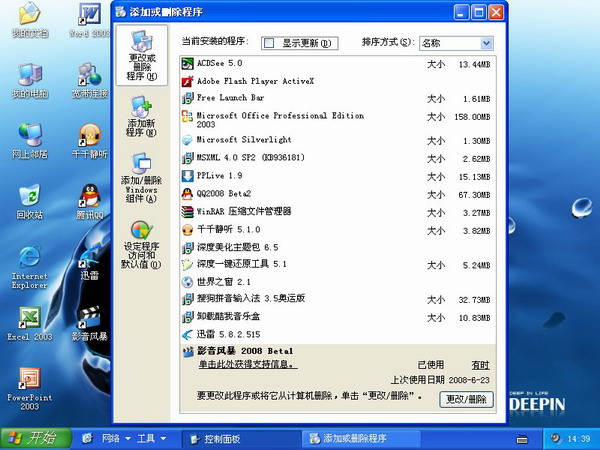
Task: Open the 排序方式 名称 dropdown
Action: tap(456, 43)
